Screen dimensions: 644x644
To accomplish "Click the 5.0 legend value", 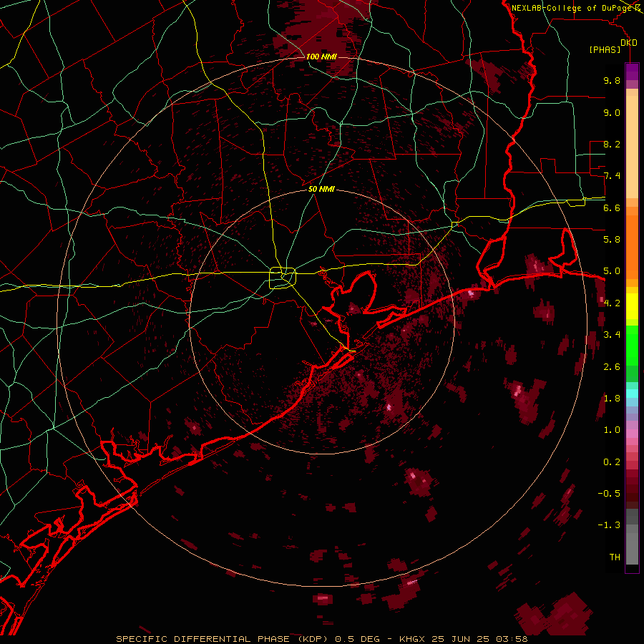I will tap(612, 271).
